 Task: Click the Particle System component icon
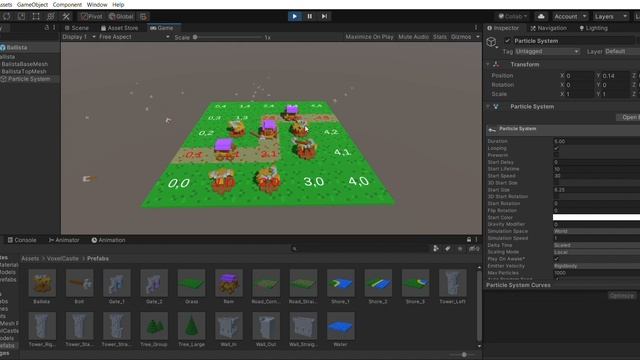point(496,107)
